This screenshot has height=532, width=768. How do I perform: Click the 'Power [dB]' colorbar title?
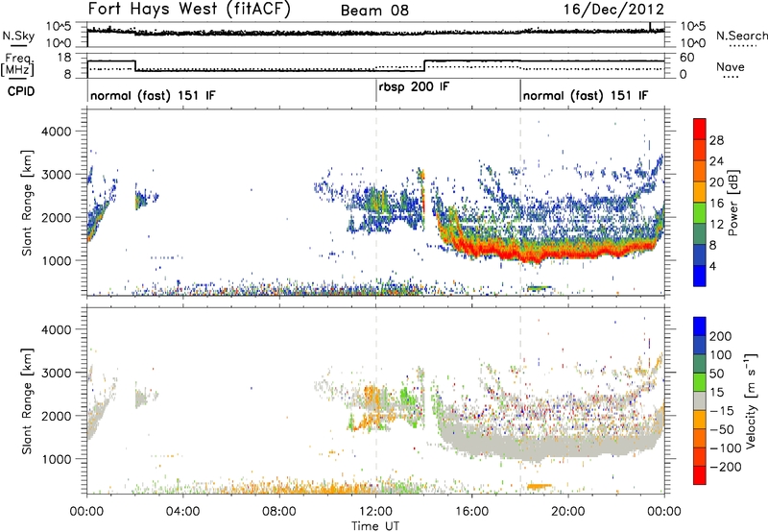point(732,203)
